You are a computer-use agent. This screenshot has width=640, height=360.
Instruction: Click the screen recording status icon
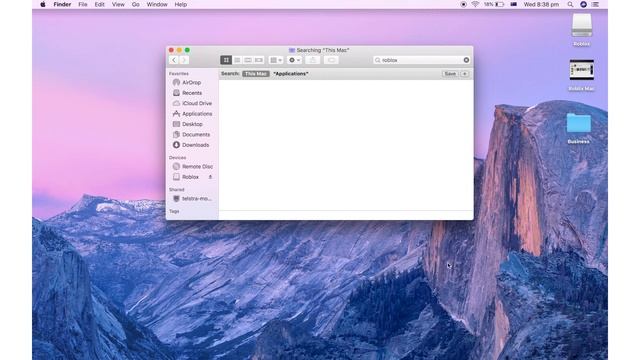463,4
